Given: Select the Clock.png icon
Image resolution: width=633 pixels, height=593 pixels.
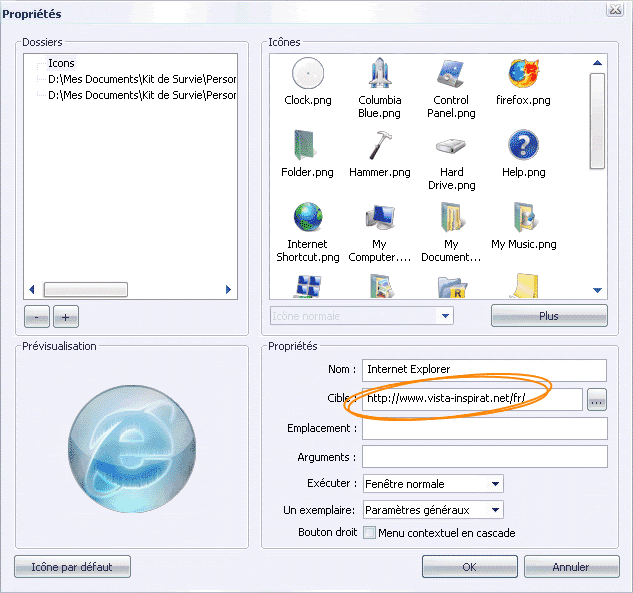Looking at the screenshot, I should tap(308, 75).
